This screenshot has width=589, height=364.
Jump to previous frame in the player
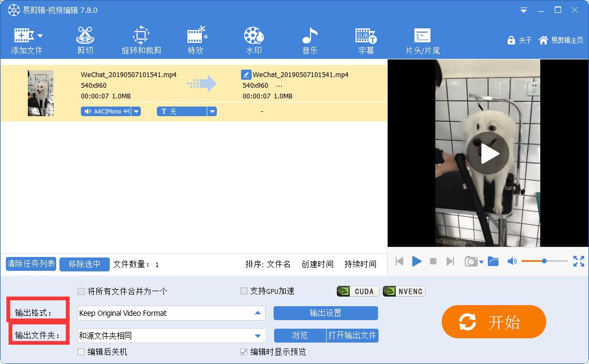(x=399, y=261)
